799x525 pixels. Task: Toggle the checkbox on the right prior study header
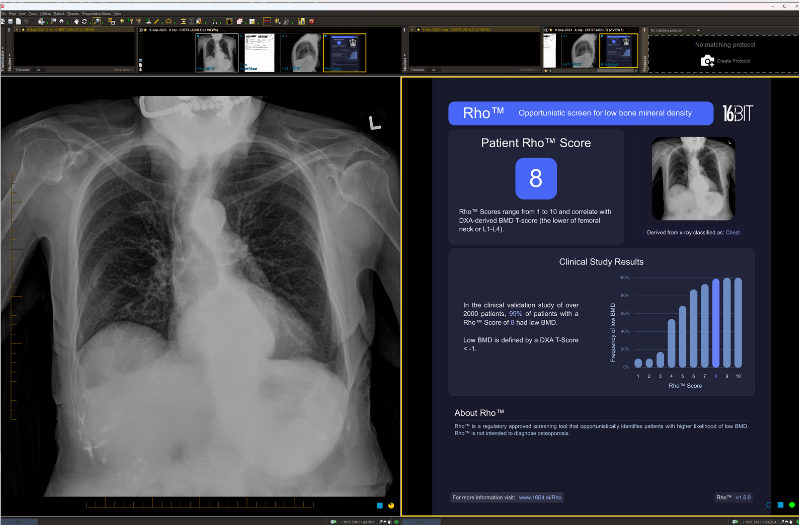tap(411, 30)
